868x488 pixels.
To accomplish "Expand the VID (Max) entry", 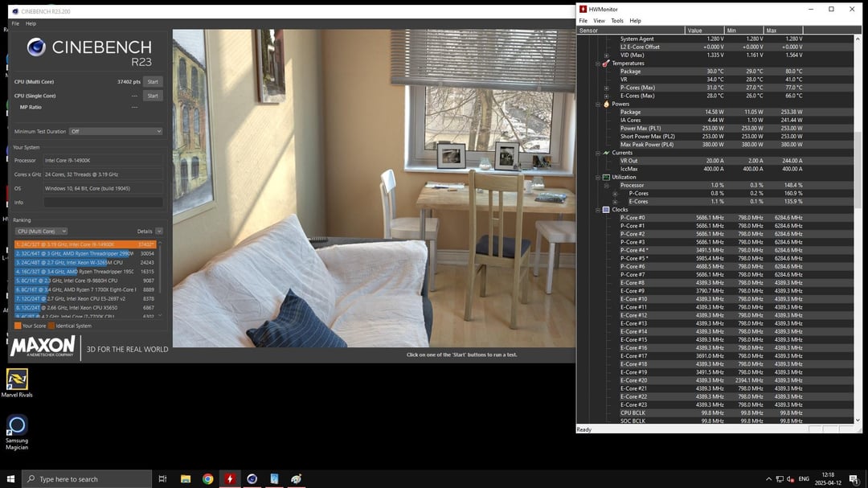I will [x=607, y=55].
